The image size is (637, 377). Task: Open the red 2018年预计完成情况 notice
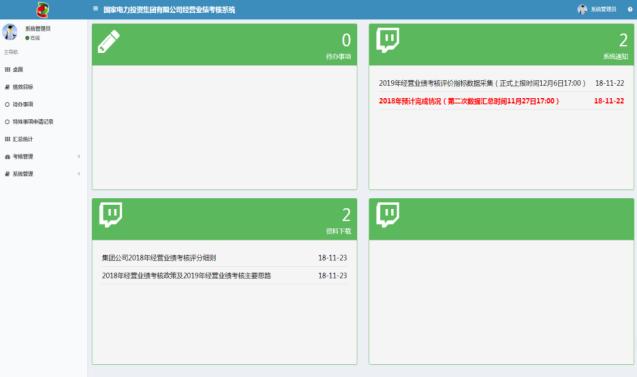click(501, 101)
